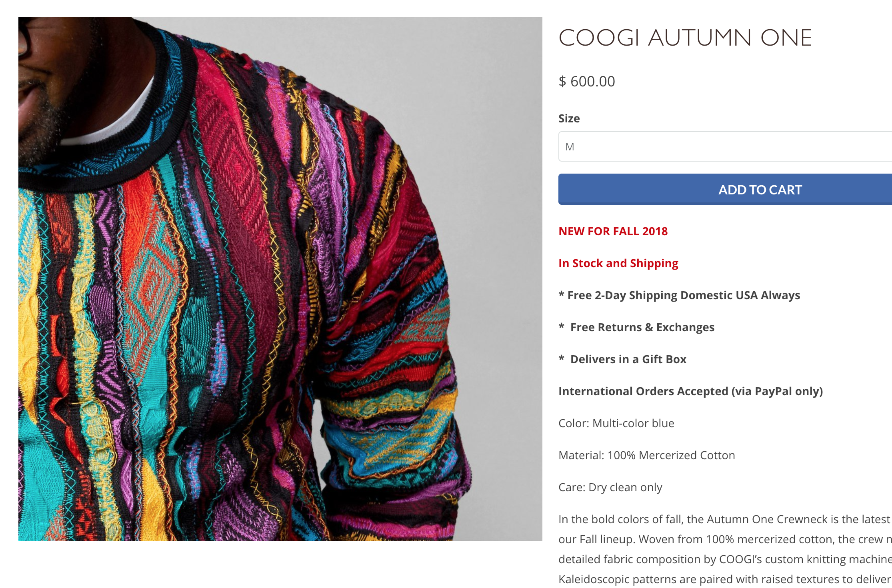
Task: Click the NEW FOR FALL 2018 text
Action: click(x=613, y=231)
